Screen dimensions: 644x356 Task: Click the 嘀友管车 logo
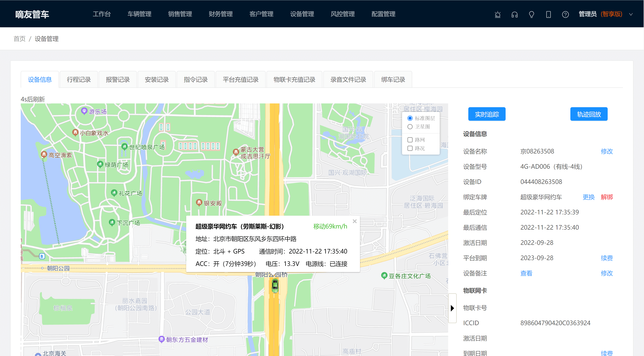(x=32, y=14)
